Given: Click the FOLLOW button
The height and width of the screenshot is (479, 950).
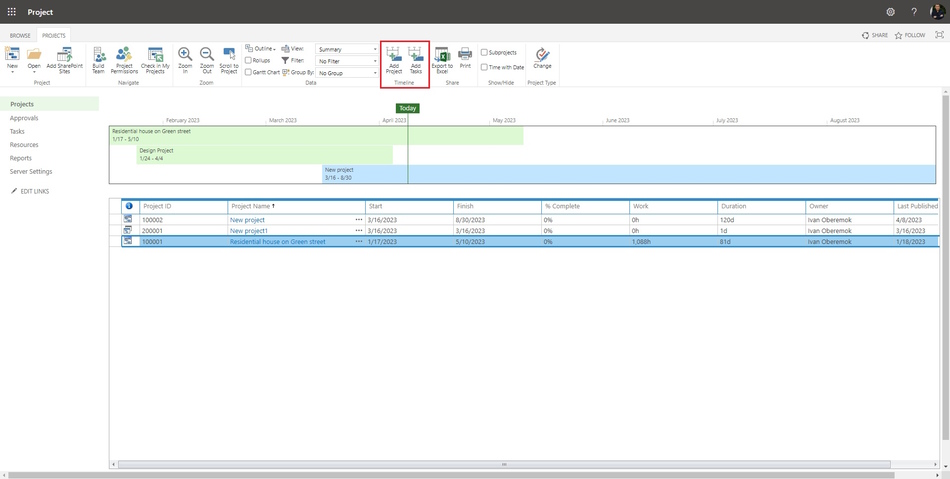Looking at the screenshot, I should [x=910, y=35].
